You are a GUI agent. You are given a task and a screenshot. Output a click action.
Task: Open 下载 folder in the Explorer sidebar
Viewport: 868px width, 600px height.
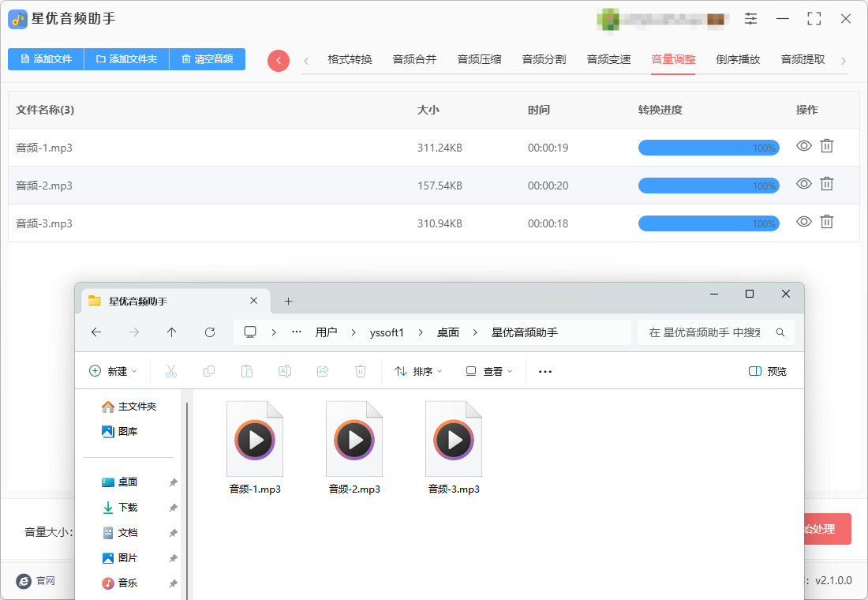click(120, 508)
